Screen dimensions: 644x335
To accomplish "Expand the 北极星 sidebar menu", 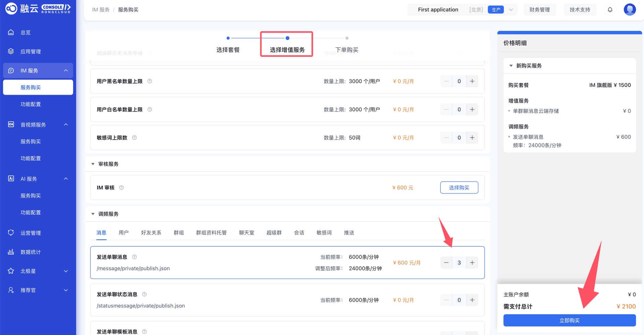I will (x=38, y=271).
